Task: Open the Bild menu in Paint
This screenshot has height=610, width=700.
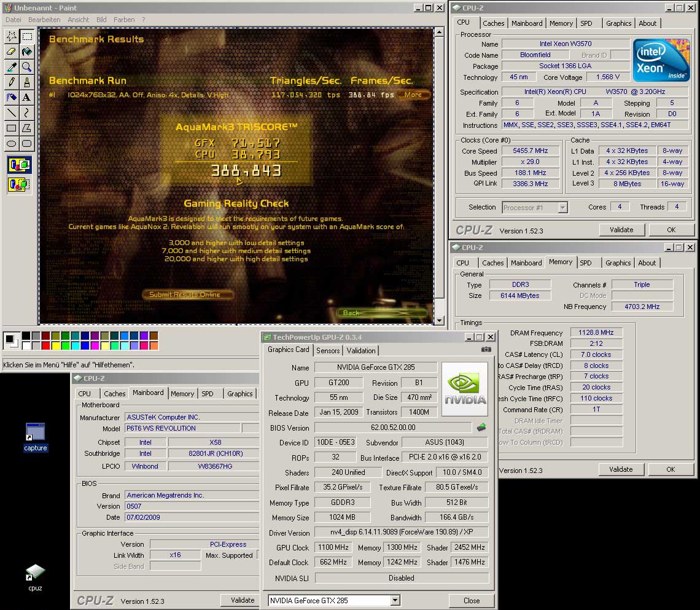Action: coord(101,20)
